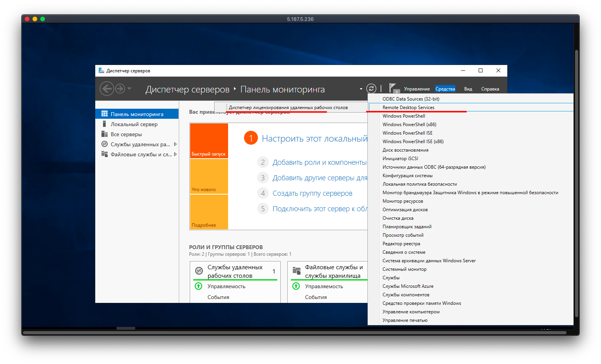Viewport: 601px width, 364px height.
Task: Open the dropdown arrow left of refresh
Action: point(361,89)
